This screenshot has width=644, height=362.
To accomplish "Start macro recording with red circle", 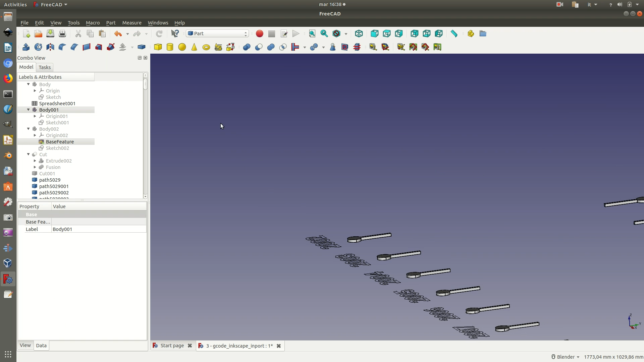I will pos(260,34).
